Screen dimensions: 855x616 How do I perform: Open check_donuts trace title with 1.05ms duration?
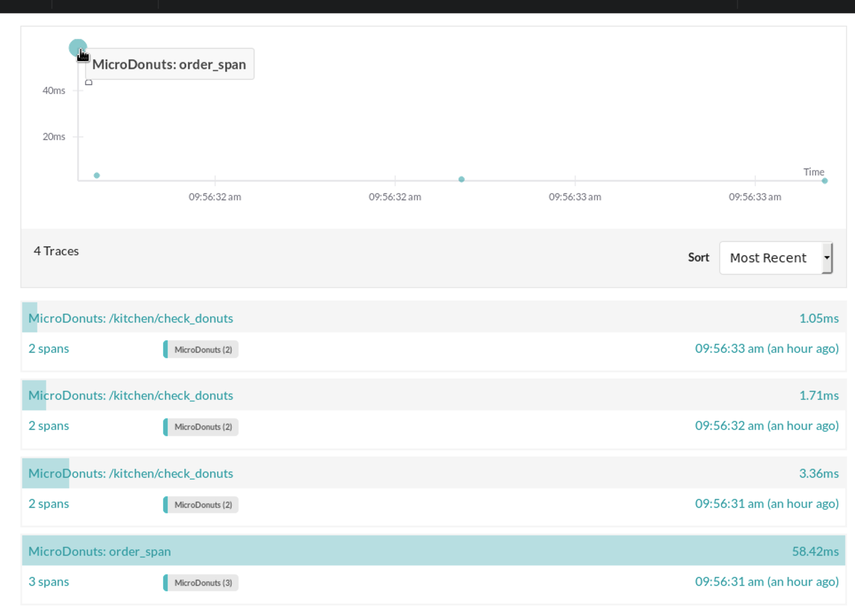131,318
